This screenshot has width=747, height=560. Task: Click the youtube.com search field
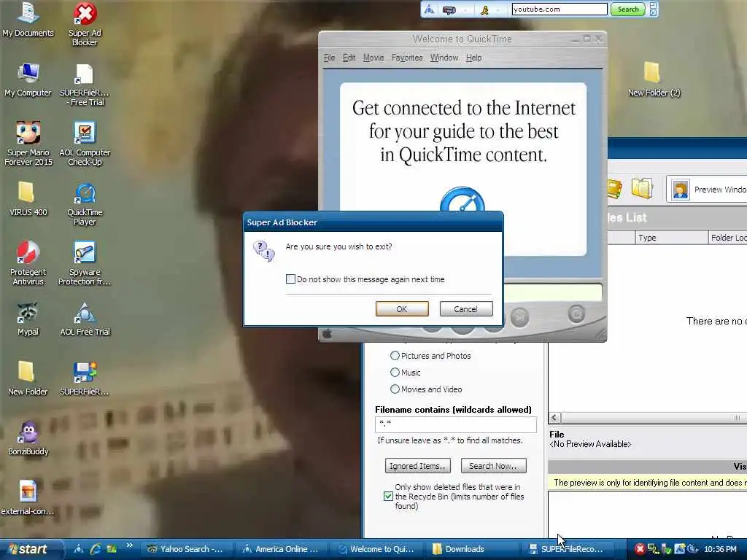pyautogui.click(x=560, y=9)
